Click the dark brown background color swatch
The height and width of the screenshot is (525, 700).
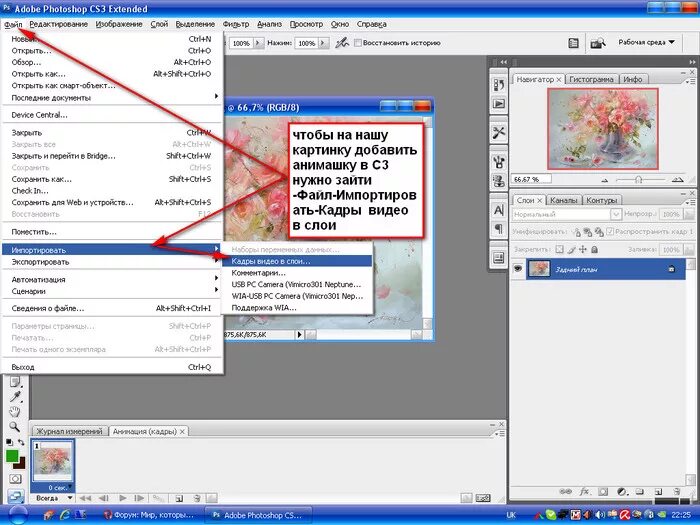pyautogui.click(x=21, y=465)
